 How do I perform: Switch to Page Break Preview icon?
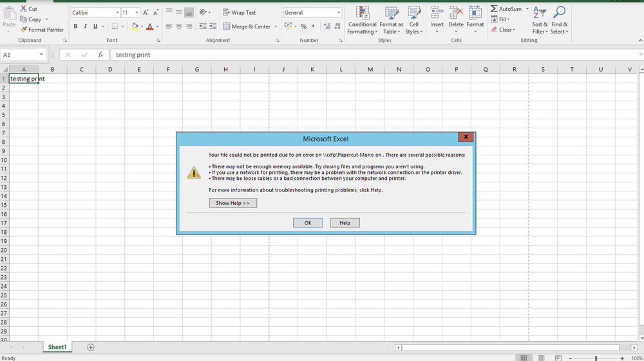pyautogui.click(x=558, y=358)
